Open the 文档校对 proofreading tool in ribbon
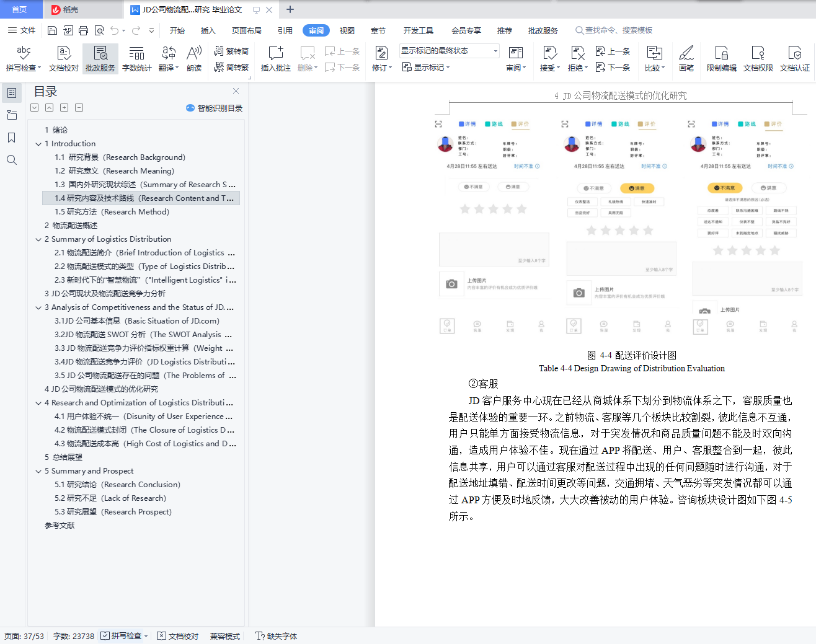This screenshot has width=816, height=644. (64, 59)
